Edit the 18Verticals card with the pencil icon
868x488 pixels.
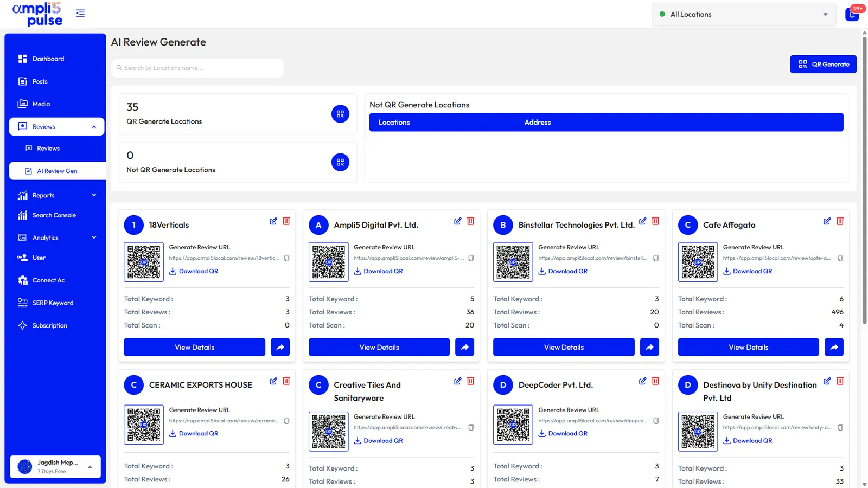(x=273, y=221)
